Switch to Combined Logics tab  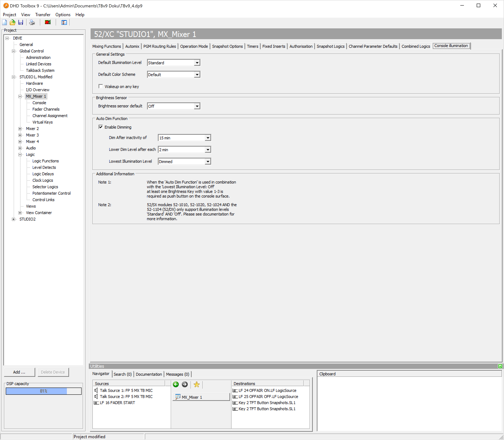[416, 46]
